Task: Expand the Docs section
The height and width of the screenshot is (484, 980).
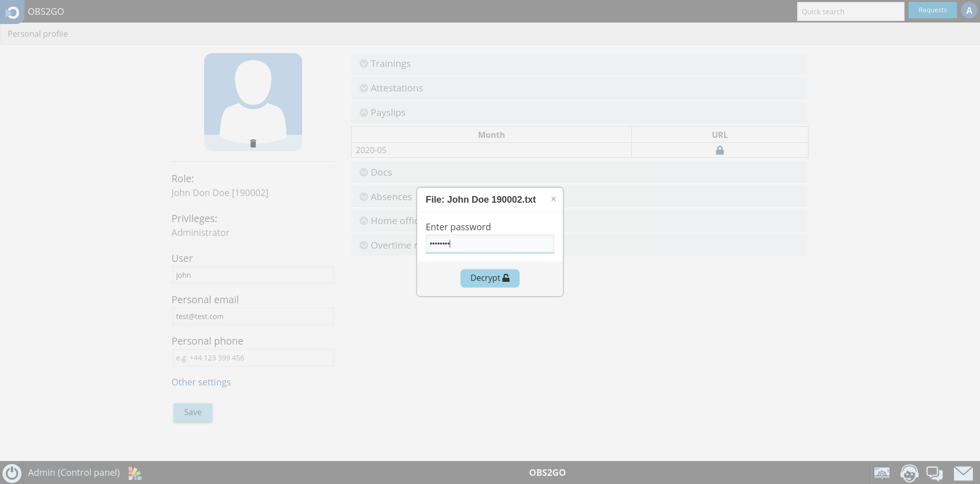Action: (579, 172)
